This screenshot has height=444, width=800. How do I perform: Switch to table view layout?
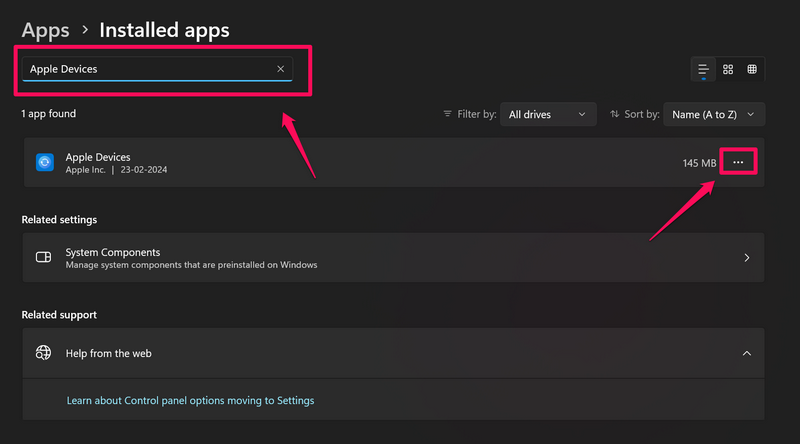(752, 69)
